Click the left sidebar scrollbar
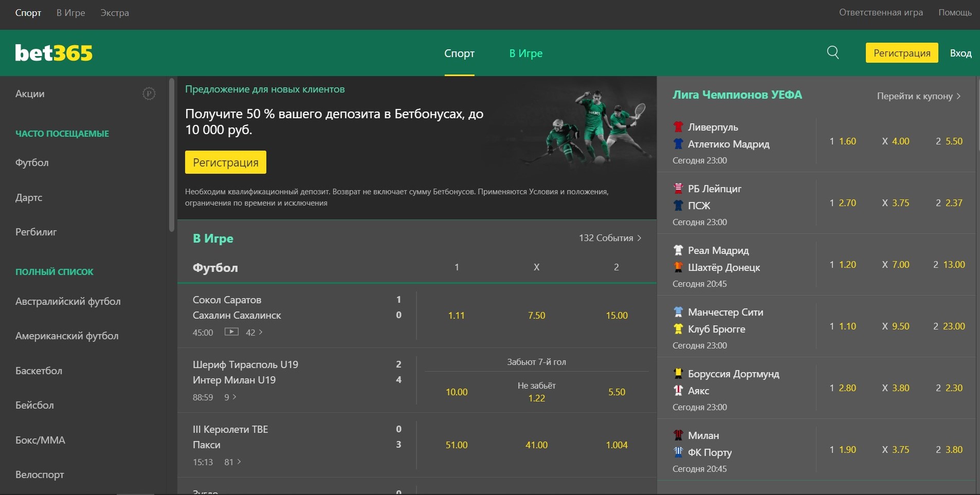The width and height of the screenshot is (980, 495). click(x=172, y=155)
